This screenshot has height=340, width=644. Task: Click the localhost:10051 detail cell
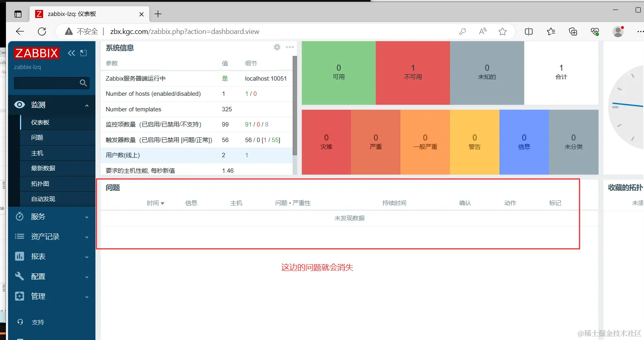pyautogui.click(x=266, y=79)
